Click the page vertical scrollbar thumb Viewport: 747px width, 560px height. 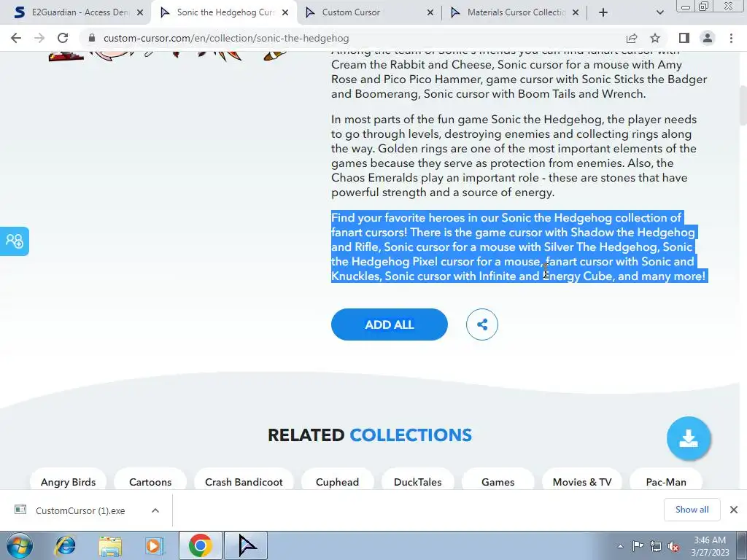click(743, 106)
